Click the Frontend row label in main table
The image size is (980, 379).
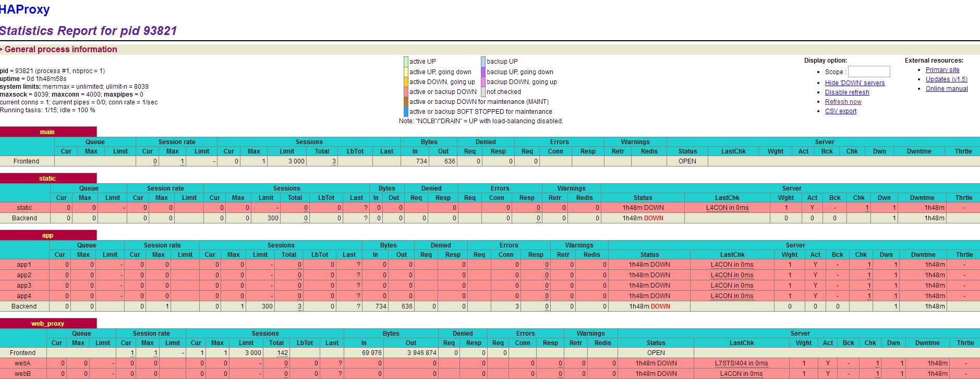[27, 161]
